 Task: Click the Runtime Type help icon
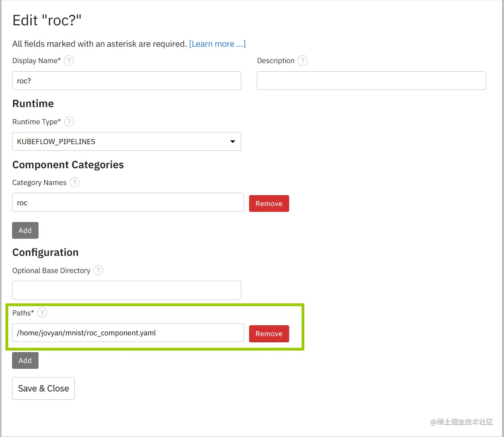[x=69, y=122]
